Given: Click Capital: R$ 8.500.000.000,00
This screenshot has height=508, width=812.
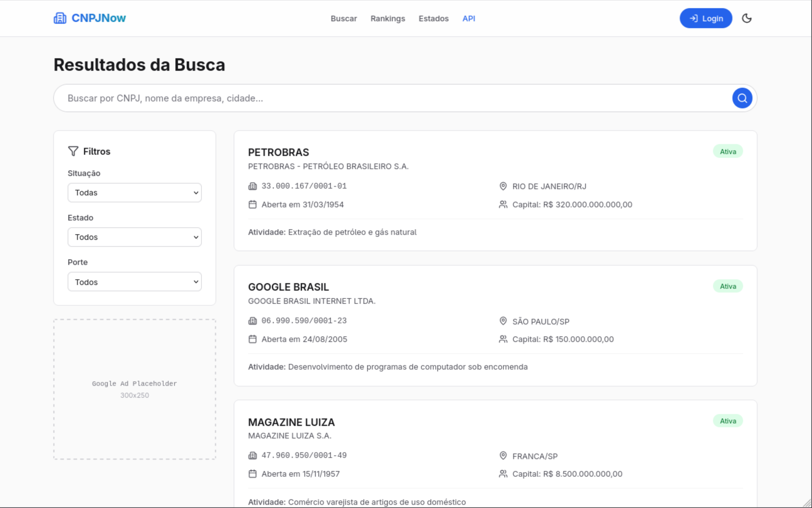Looking at the screenshot, I should point(567,474).
